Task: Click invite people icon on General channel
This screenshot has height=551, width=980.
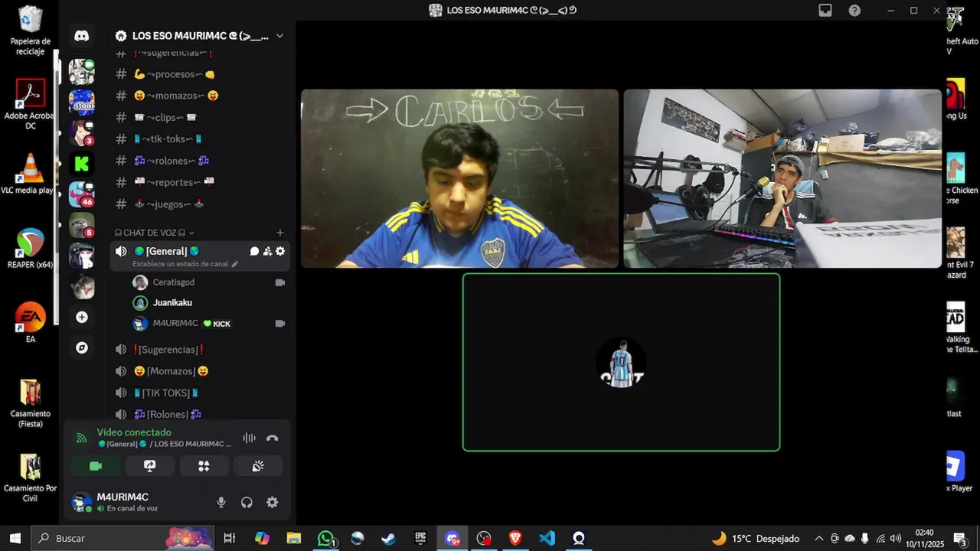Action: tap(267, 251)
